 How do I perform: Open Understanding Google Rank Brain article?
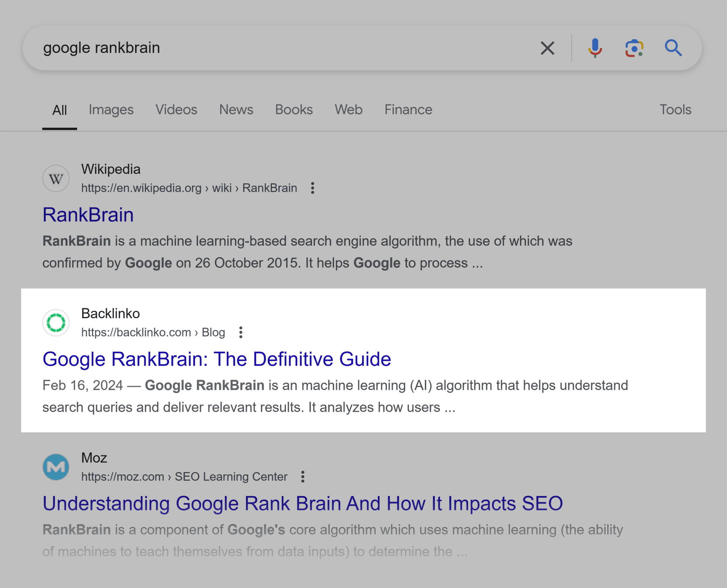(302, 503)
